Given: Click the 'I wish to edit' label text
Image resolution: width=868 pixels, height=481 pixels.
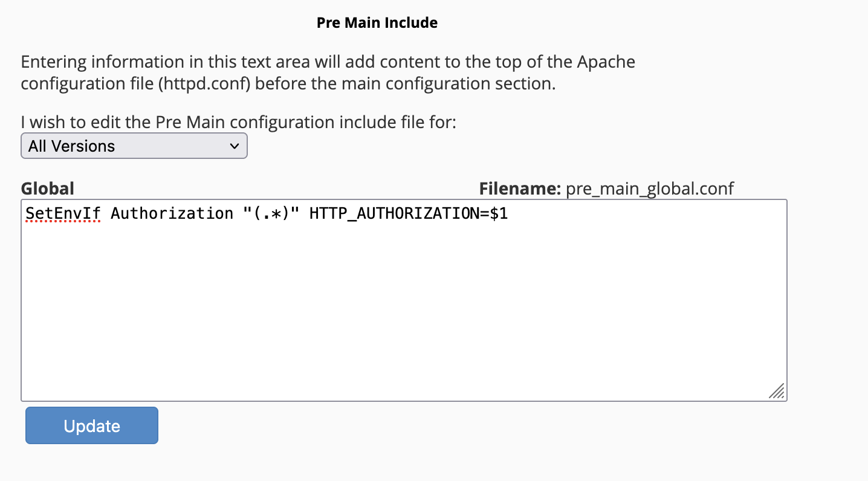Looking at the screenshot, I should point(239,122).
